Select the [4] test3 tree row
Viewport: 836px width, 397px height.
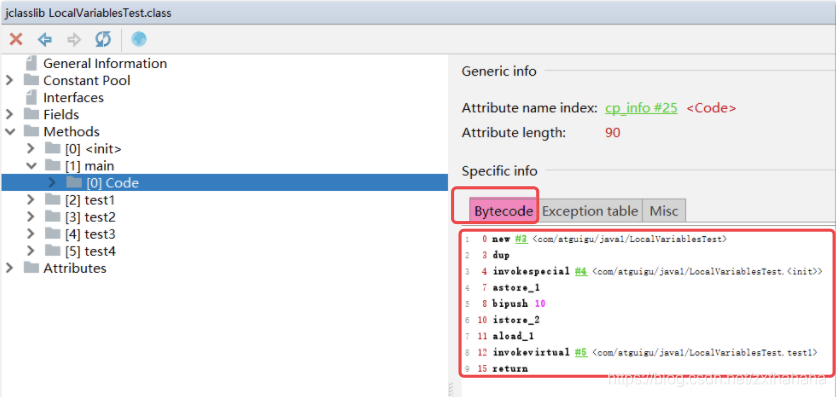pos(90,234)
